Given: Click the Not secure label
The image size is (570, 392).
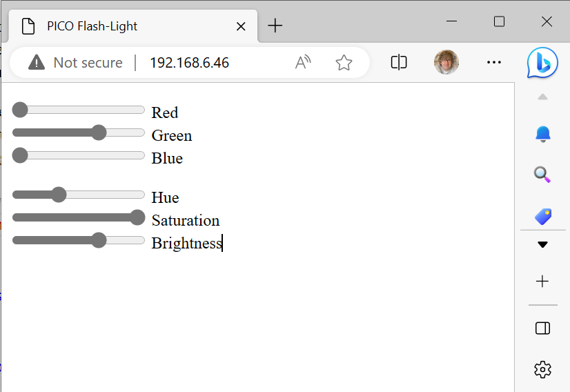Looking at the screenshot, I should tap(88, 63).
